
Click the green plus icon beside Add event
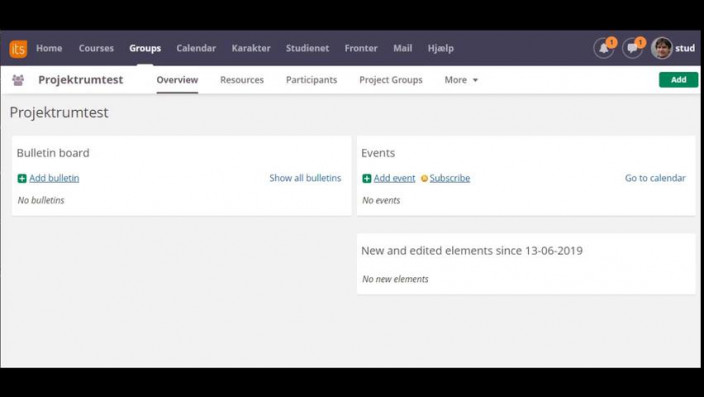pyautogui.click(x=367, y=178)
